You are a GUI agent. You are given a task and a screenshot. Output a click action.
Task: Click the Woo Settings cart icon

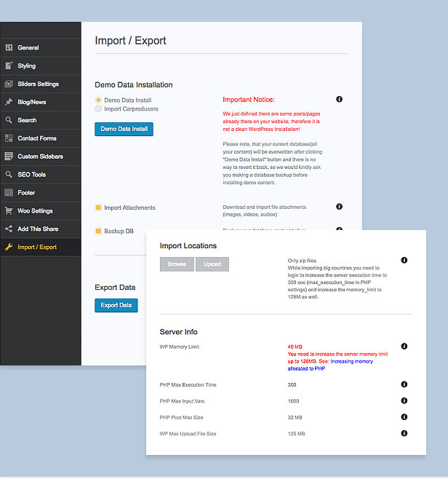click(x=9, y=211)
